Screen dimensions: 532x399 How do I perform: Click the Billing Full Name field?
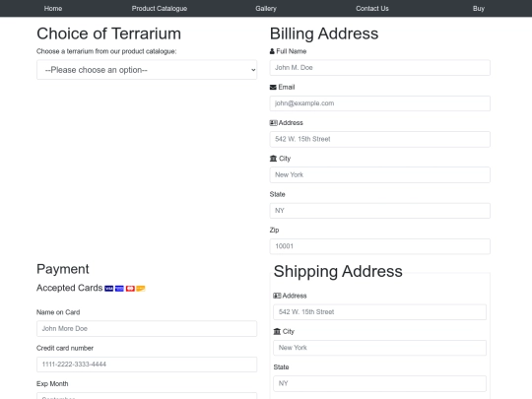pos(379,68)
